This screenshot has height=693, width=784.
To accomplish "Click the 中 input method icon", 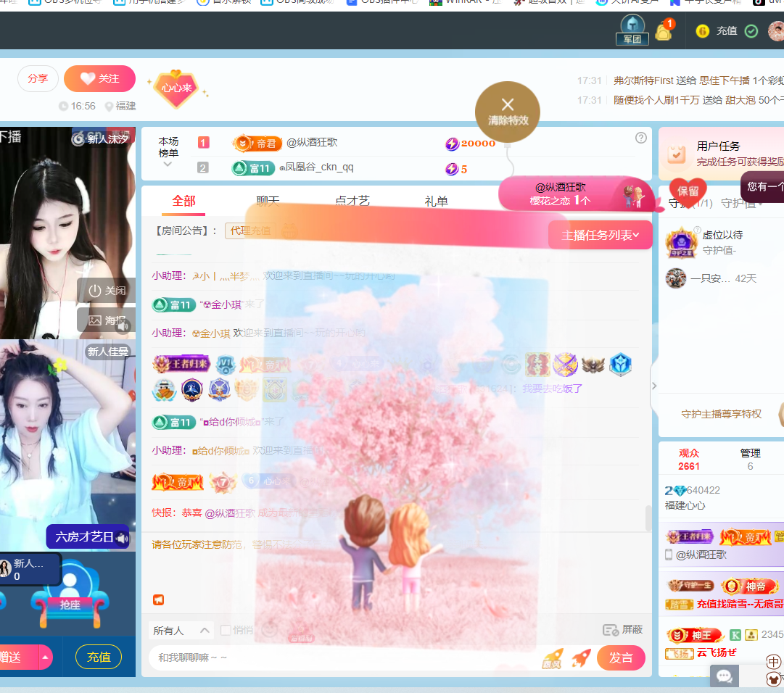I will [774, 662].
